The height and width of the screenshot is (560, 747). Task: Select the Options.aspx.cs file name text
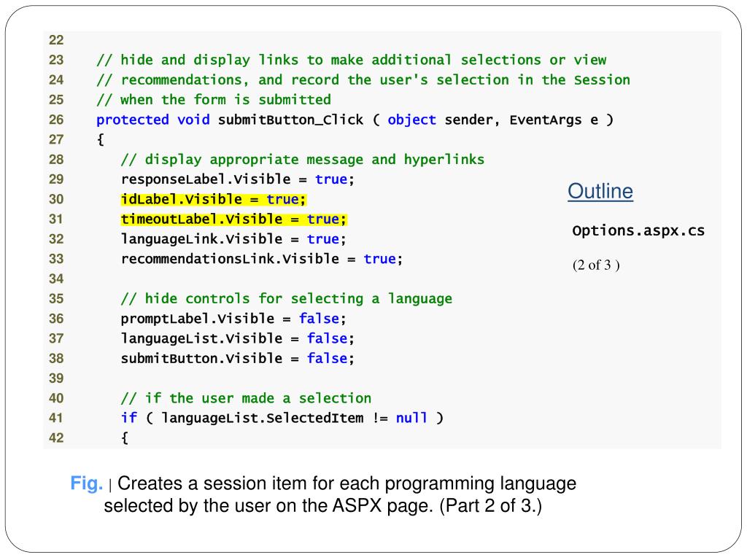[638, 230]
